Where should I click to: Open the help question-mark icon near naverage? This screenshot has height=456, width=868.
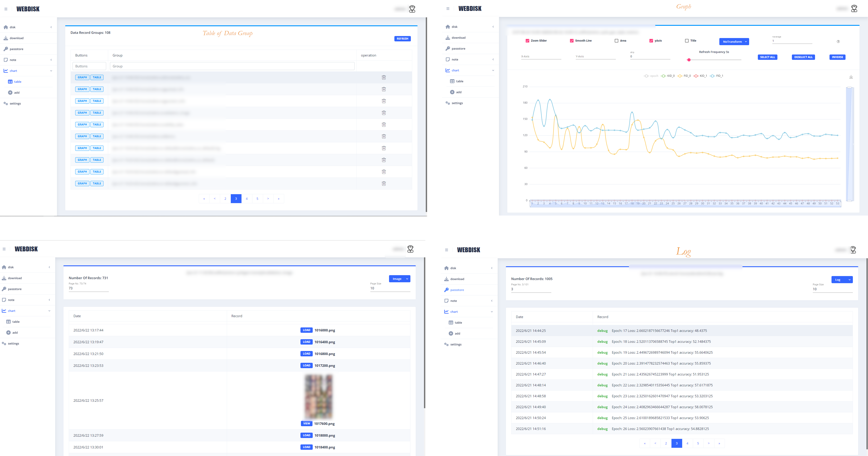[x=838, y=41]
